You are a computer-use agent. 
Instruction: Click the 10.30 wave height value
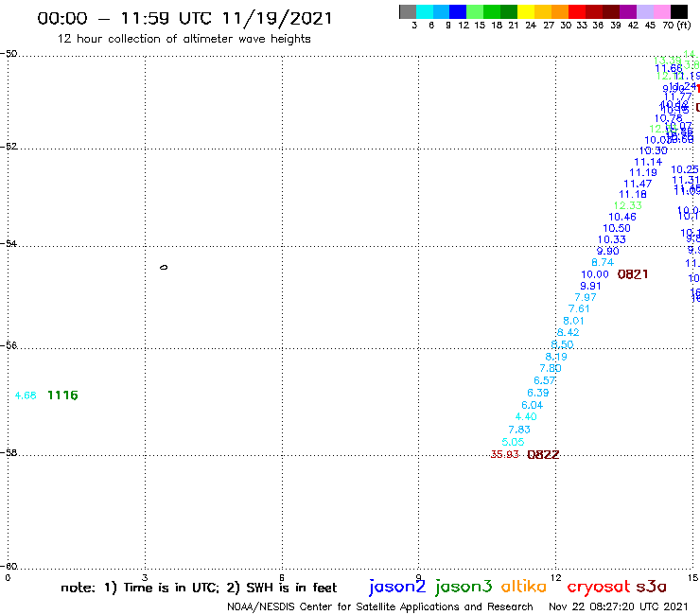click(654, 151)
